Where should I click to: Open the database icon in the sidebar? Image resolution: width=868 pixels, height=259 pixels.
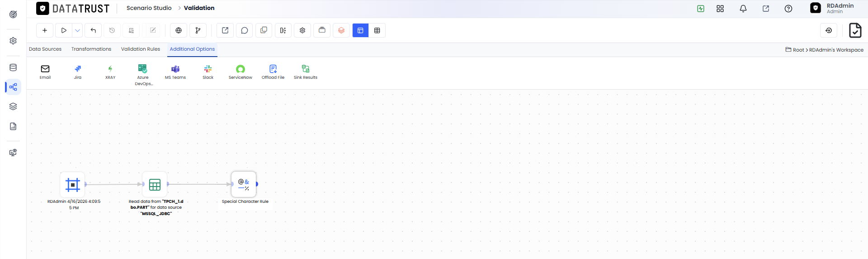point(13,67)
